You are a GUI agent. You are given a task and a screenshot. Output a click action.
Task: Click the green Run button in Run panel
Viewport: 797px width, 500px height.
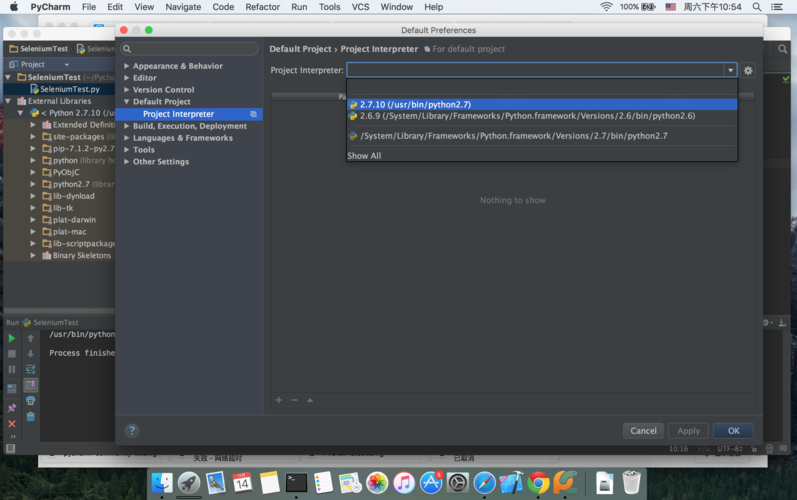pyautogui.click(x=12, y=338)
